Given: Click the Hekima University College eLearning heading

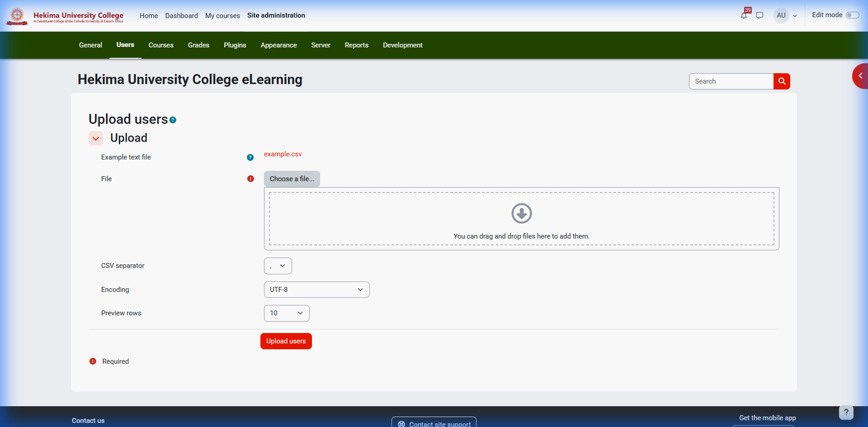Looking at the screenshot, I should (190, 80).
